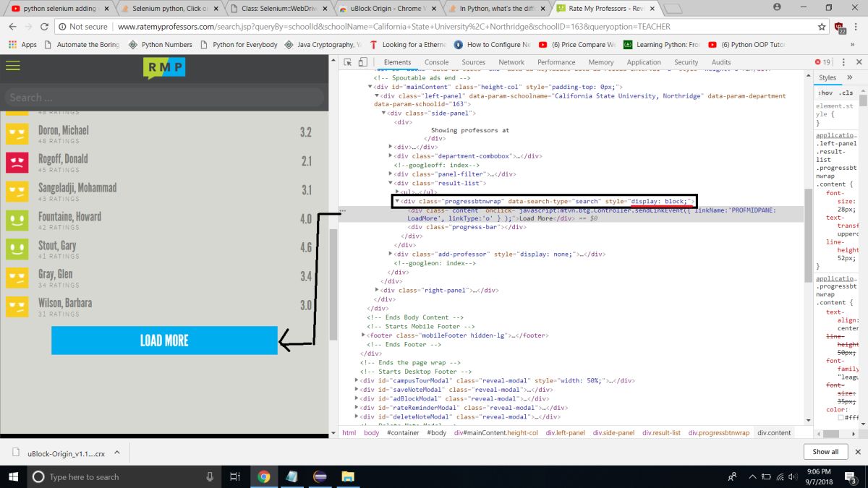Viewport: 868px width, 488px height.
Task: Open the uBlock Origin extension icon
Action: [x=840, y=27]
